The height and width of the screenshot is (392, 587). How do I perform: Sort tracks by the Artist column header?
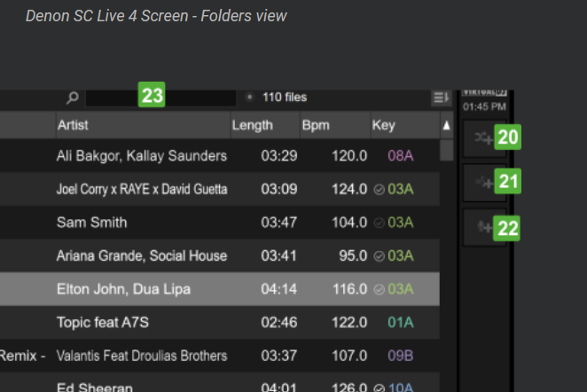(x=142, y=126)
